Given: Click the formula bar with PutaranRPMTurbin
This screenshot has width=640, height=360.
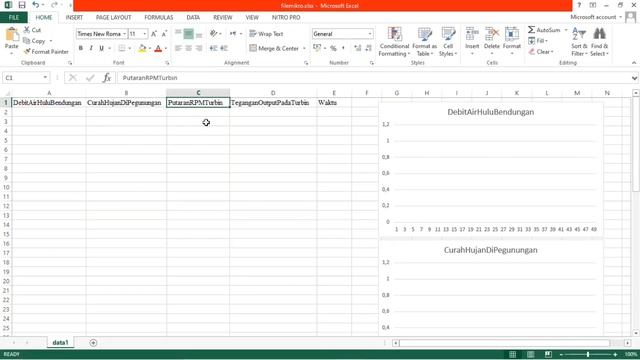Looking at the screenshot, I should coord(373,78).
